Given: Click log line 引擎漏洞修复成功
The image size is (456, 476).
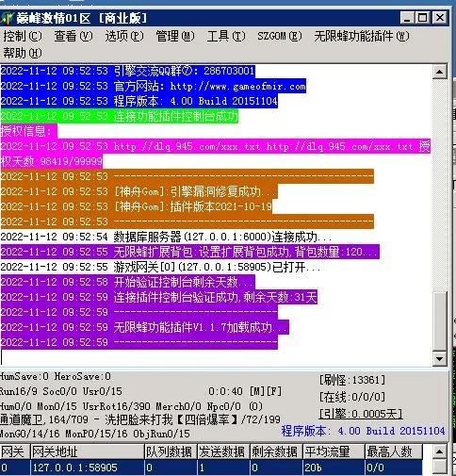Looking at the screenshot, I should pos(138,191).
